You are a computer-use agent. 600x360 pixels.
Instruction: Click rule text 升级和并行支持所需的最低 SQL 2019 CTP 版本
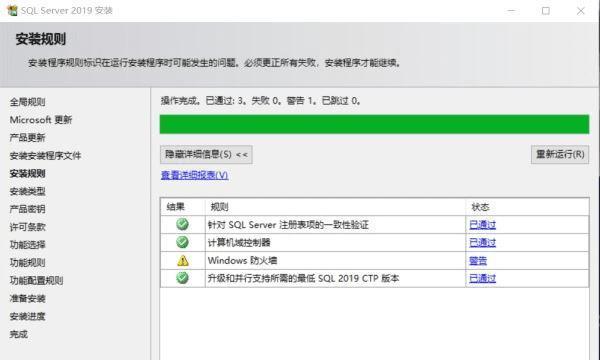[x=303, y=279]
